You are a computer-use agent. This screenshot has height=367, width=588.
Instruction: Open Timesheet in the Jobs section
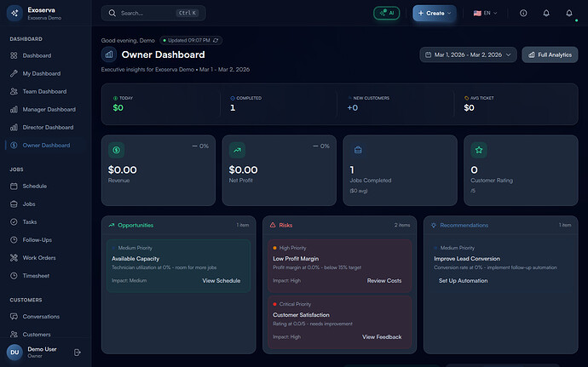click(37, 275)
